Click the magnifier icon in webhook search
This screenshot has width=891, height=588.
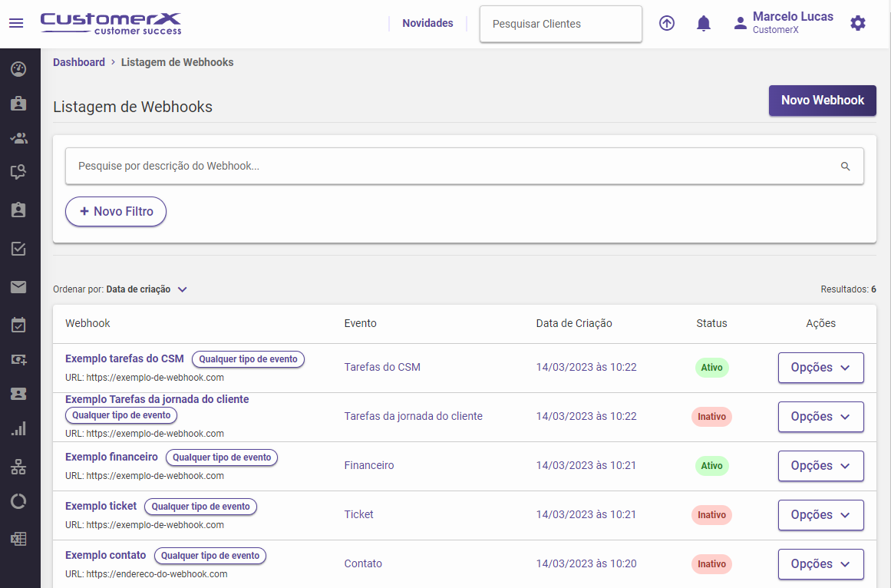click(846, 167)
